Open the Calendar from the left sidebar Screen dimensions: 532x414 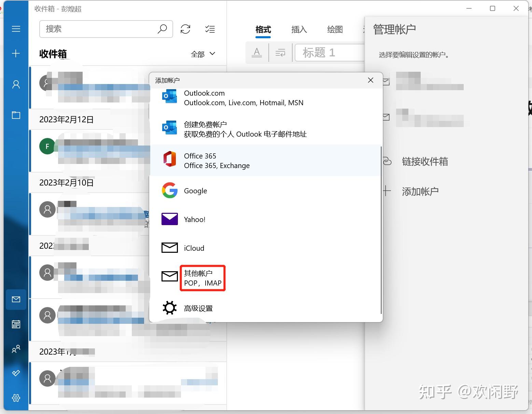pos(16,324)
